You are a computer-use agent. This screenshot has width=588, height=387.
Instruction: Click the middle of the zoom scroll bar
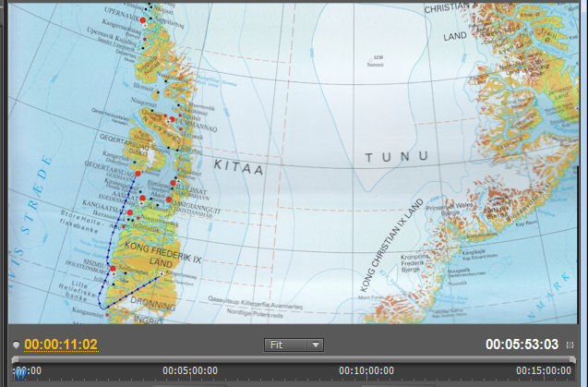pos(294,359)
